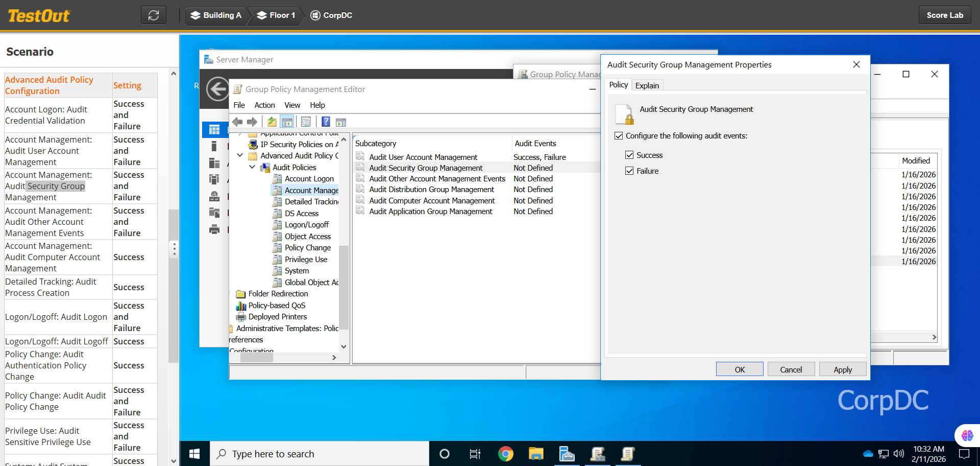Click the Show/Hide Action Pane icon

tap(341, 122)
